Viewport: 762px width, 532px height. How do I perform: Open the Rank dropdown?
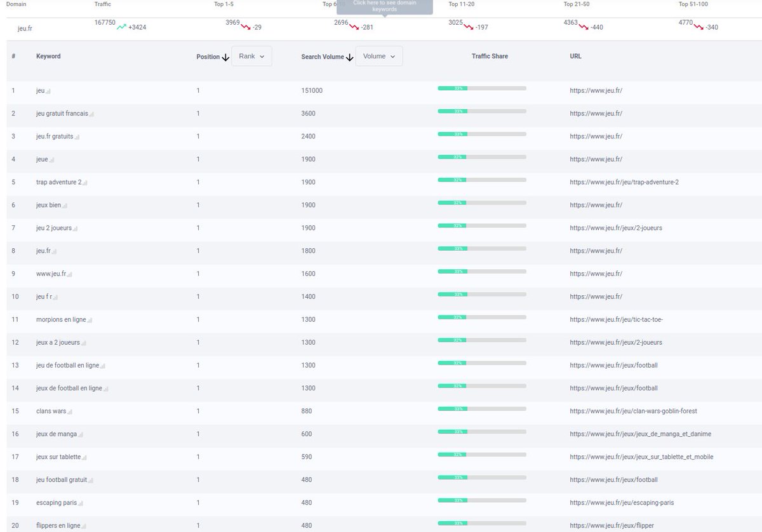[x=252, y=56]
